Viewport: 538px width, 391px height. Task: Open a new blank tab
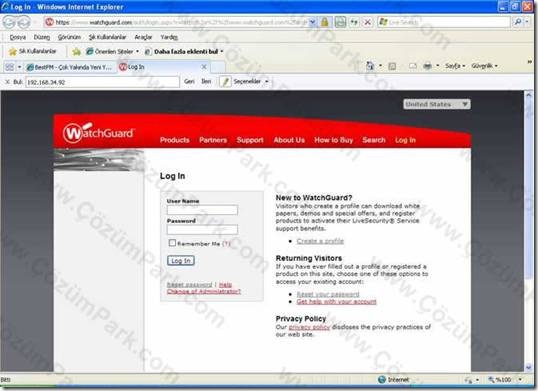tap(218, 67)
